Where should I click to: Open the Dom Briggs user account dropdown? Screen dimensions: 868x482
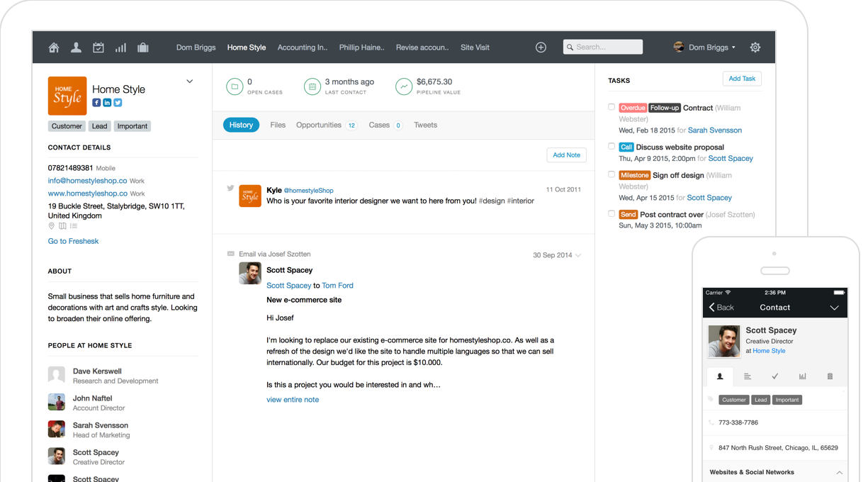click(x=704, y=47)
